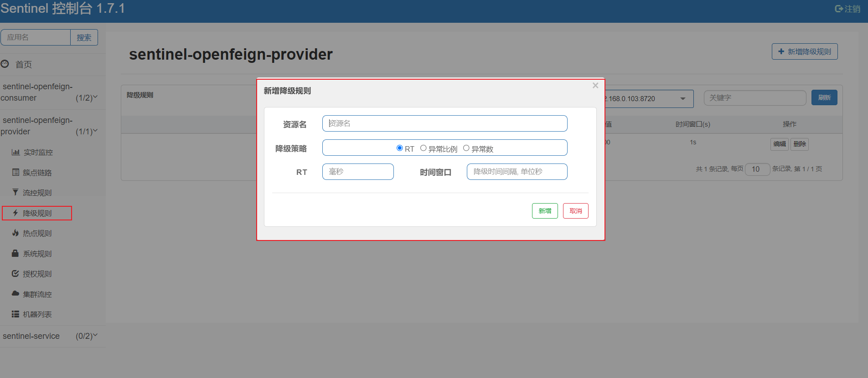The image size is (868, 378).
Task: Focus the RT 毫秒 input field
Action: pyautogui.click(x=358, y=172)
